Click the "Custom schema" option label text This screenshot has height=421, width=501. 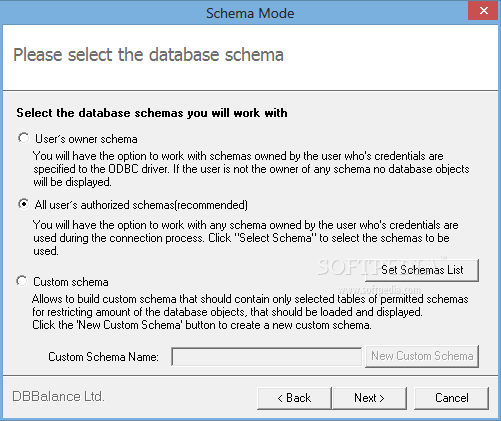(71, 282)
